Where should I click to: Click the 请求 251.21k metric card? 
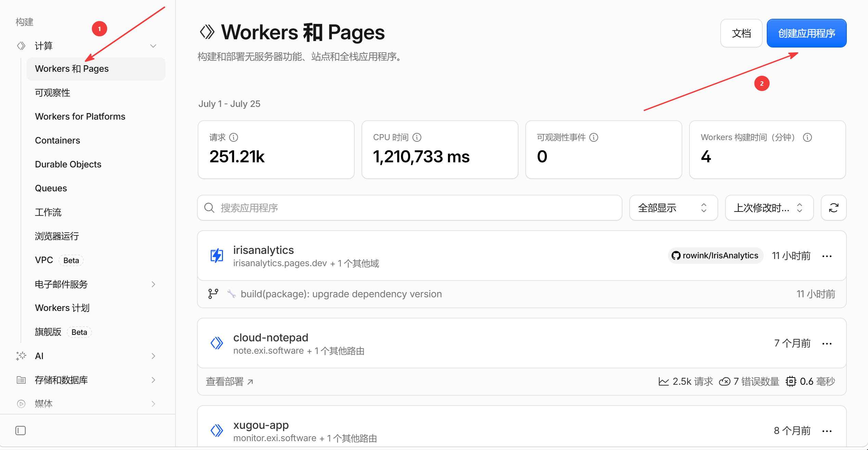(276, 150)
